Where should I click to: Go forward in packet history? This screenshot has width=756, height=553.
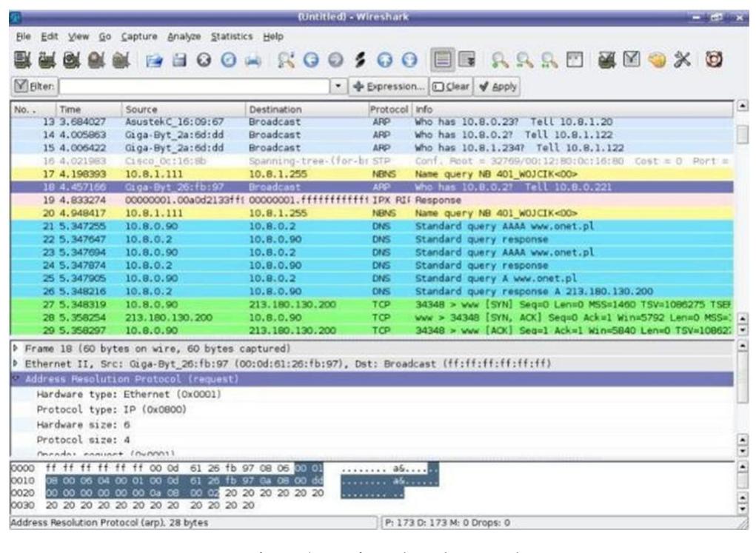point(335,60)
